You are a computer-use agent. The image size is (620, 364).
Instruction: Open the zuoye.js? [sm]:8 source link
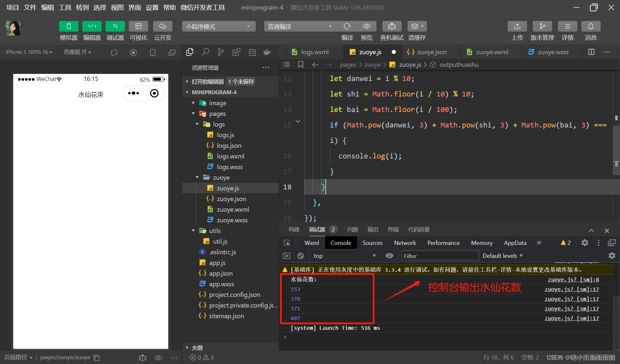coord(573,279)
